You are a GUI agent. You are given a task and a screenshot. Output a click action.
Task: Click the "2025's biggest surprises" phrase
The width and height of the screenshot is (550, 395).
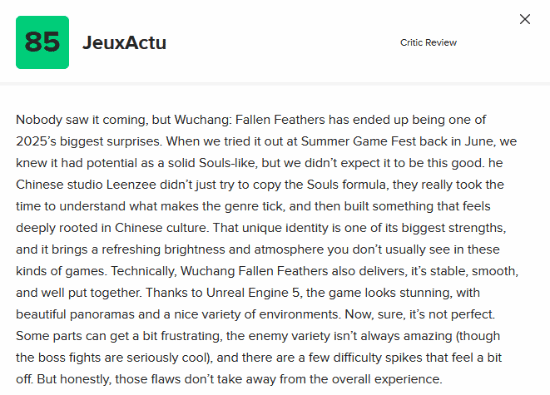(x=89, y=142)
